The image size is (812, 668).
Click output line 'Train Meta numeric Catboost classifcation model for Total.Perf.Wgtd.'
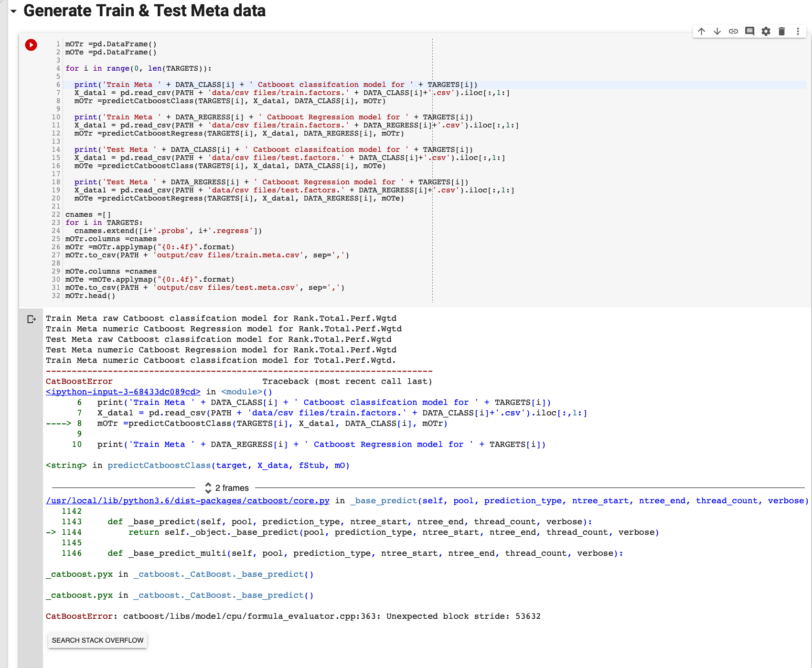point(221,361)
